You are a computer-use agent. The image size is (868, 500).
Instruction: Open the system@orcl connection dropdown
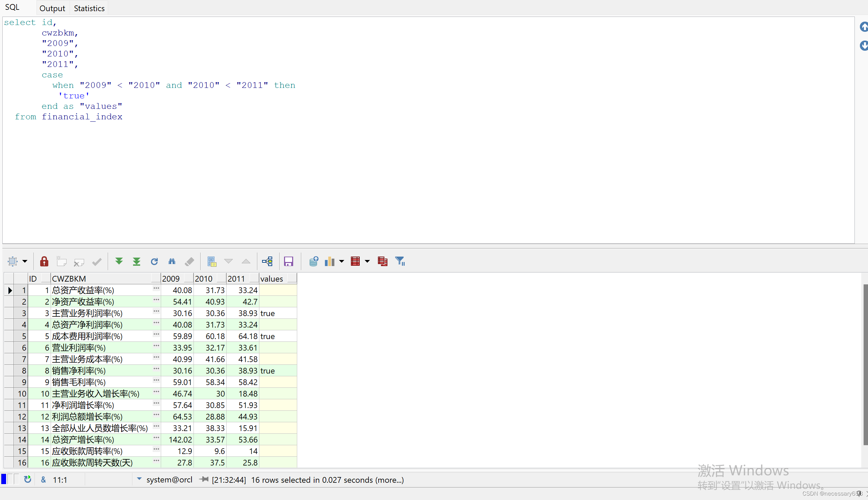point(139,479)
